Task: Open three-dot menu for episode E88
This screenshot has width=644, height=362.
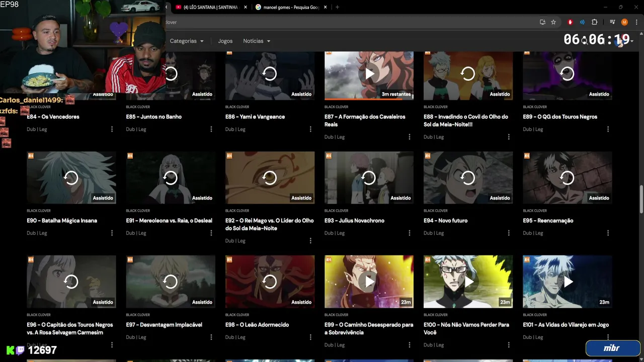Action: (x=509, y=137)
